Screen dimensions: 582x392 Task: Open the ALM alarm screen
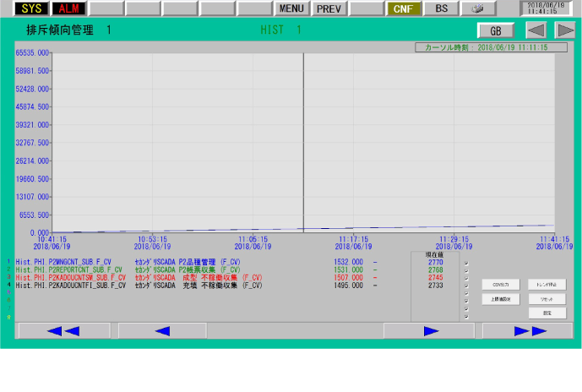(x=68, y=8)
